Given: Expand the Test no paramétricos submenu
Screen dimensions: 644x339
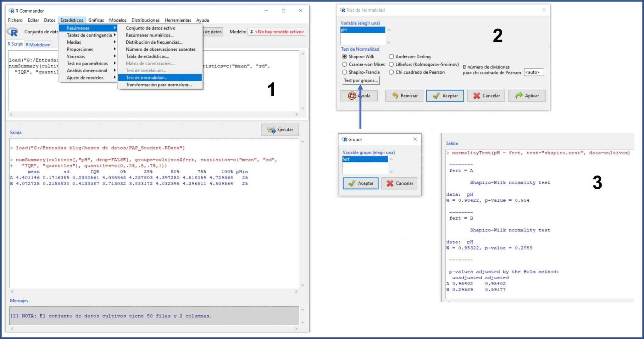Looking at the screenshot, I should point(87,64).
